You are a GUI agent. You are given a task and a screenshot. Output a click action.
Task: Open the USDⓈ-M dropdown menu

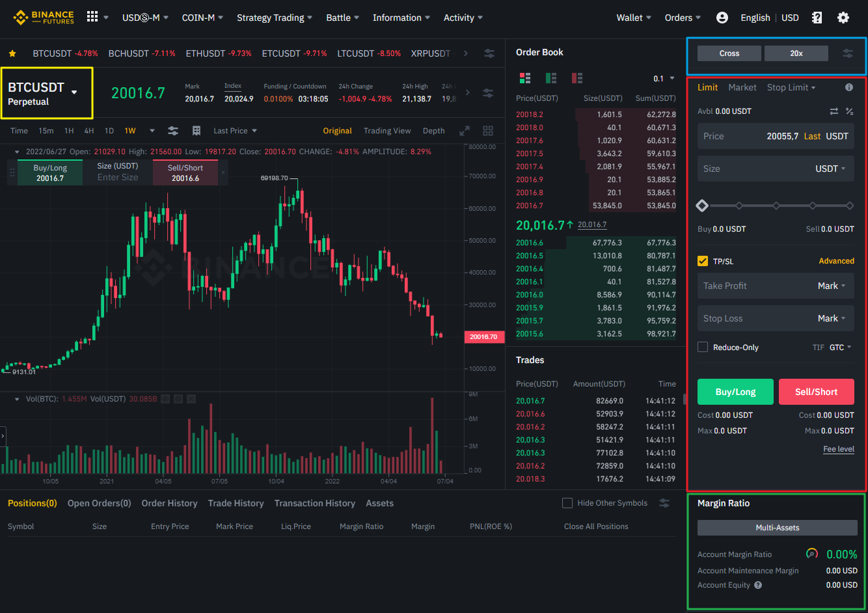click(145, 18)
